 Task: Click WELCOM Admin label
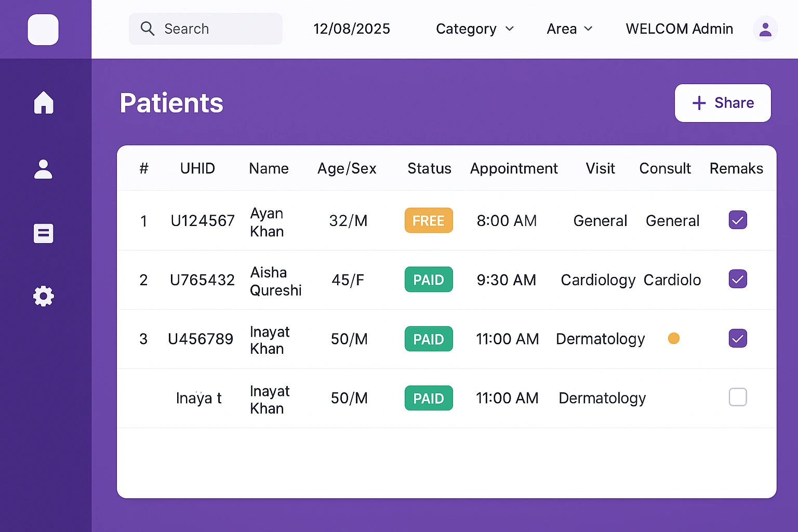coord(679,29)
